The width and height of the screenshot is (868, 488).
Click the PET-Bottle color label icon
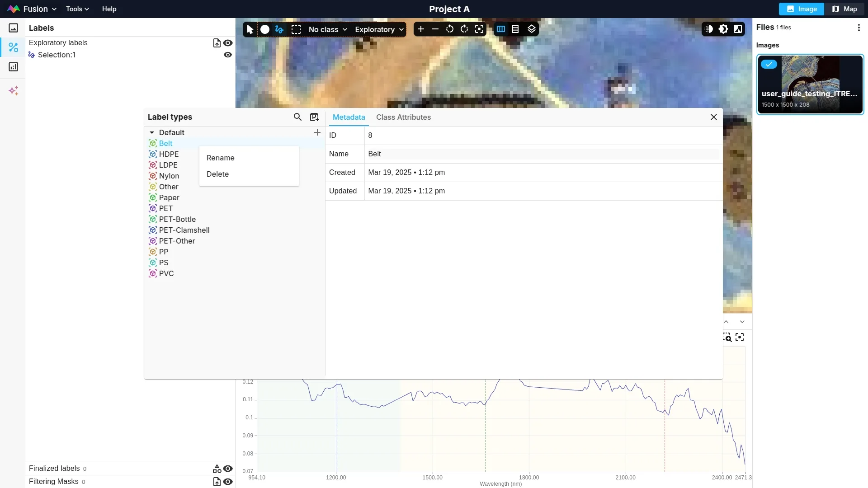point(153,219)
